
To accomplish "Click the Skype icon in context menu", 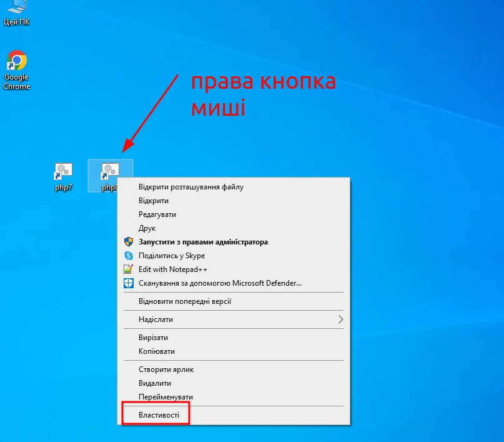I will pos(129,256).
